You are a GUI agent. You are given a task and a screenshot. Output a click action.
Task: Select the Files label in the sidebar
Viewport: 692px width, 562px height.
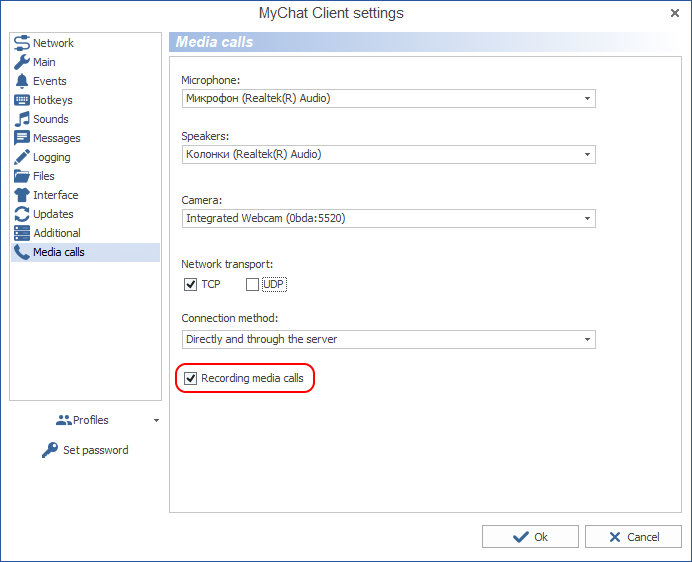[x=44, y=176]
